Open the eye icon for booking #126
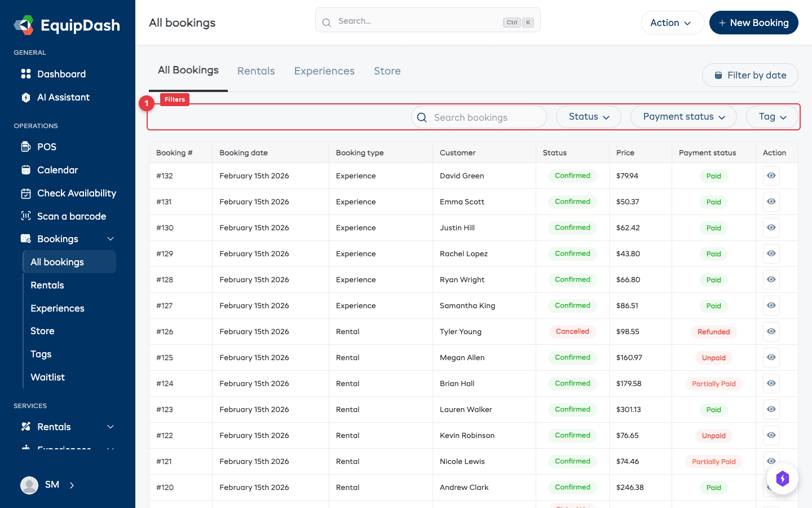Image resolution: width=812 pixels, height=508 pixels. click(x=771, y=331)
